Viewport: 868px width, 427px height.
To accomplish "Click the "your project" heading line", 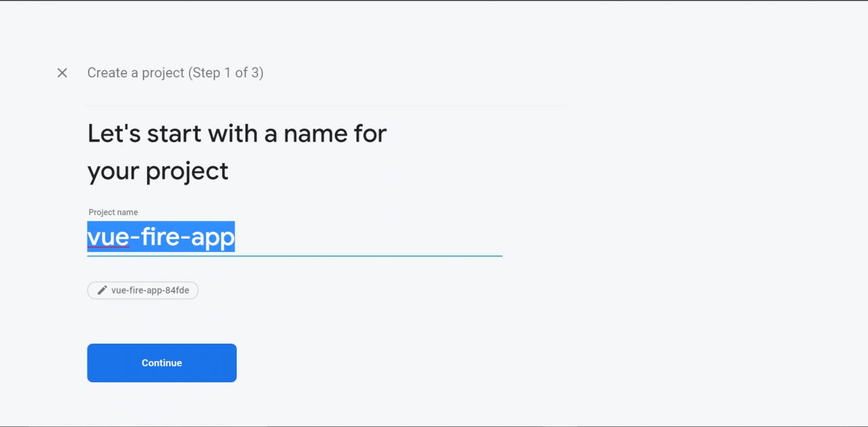I will click(x=158, y=171).
